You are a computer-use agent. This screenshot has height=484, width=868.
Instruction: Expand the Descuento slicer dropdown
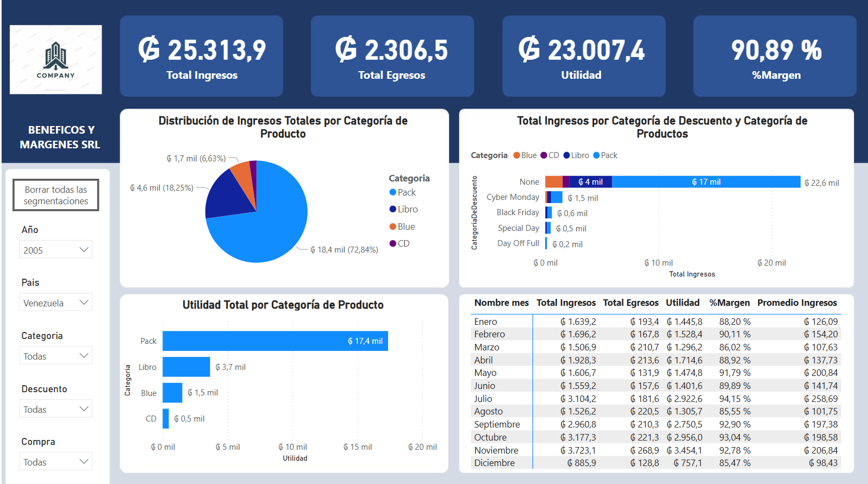pyautogui.click(x=56, y=409)
